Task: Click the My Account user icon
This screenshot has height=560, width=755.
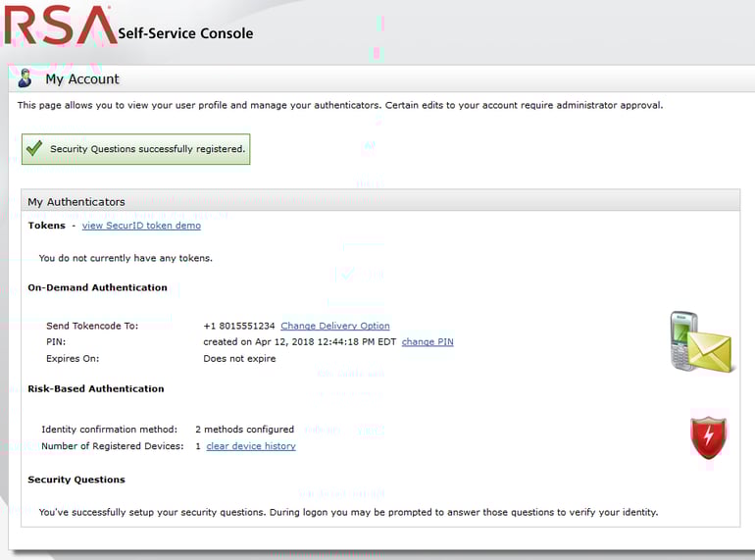Action: pos(26,79)
